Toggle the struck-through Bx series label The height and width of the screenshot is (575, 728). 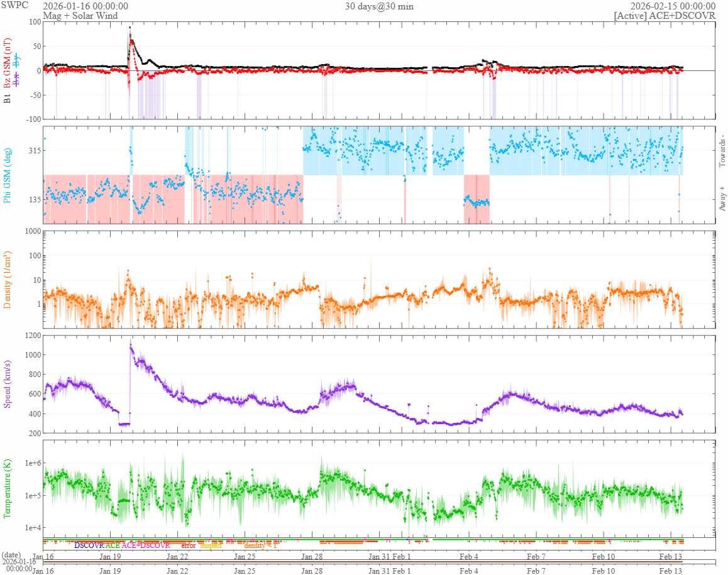pos(17,80)
